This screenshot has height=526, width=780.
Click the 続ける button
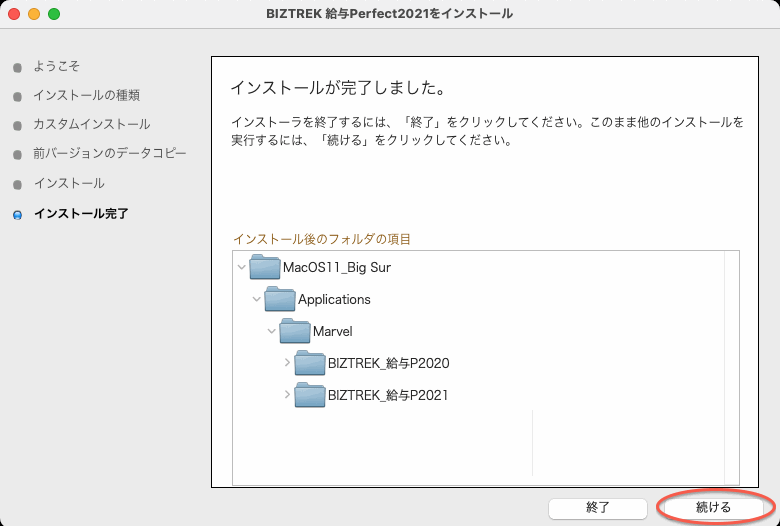pyautogui.click(x=713, y=507)
